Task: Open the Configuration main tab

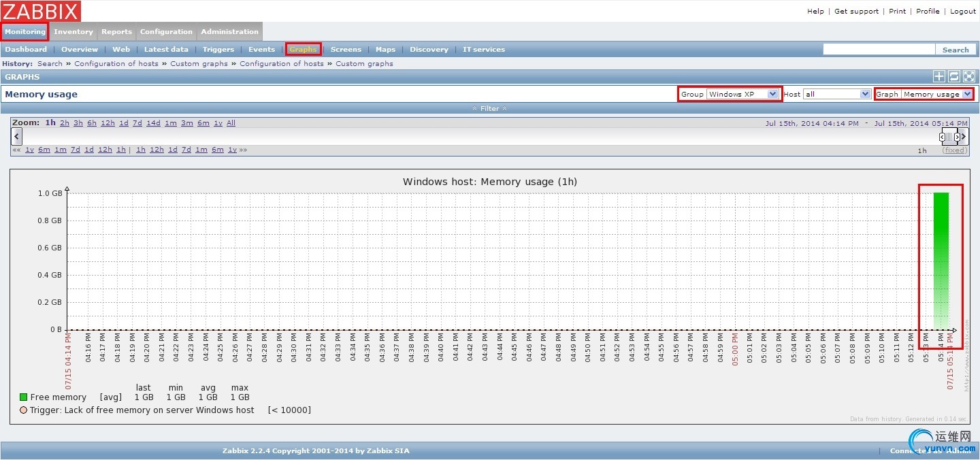Action: click(x=166, y=31)
